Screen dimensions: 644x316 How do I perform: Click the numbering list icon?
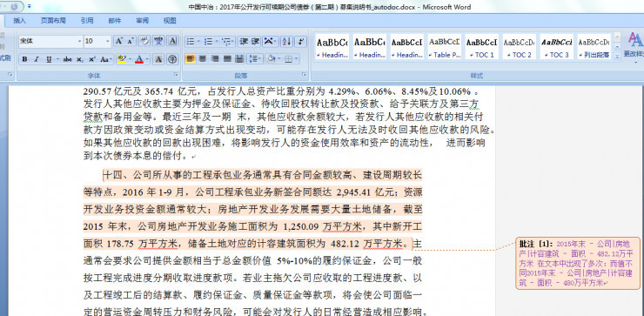coord(211,41)
